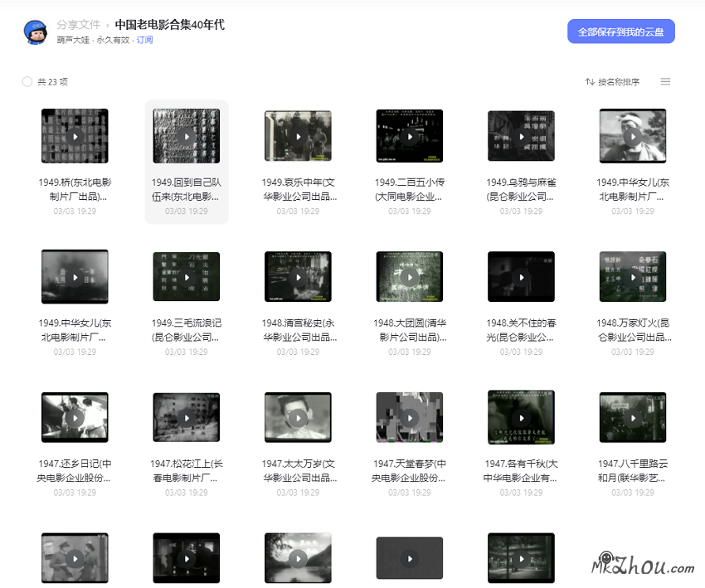Toggle the select-all circle beside 共 23 项
Screen dimensions: 705x588
pyautogui.click(x=26, y=81)
